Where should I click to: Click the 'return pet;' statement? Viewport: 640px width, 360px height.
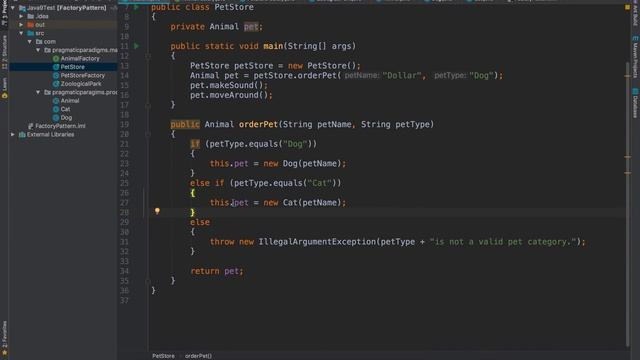pos(217,271)
